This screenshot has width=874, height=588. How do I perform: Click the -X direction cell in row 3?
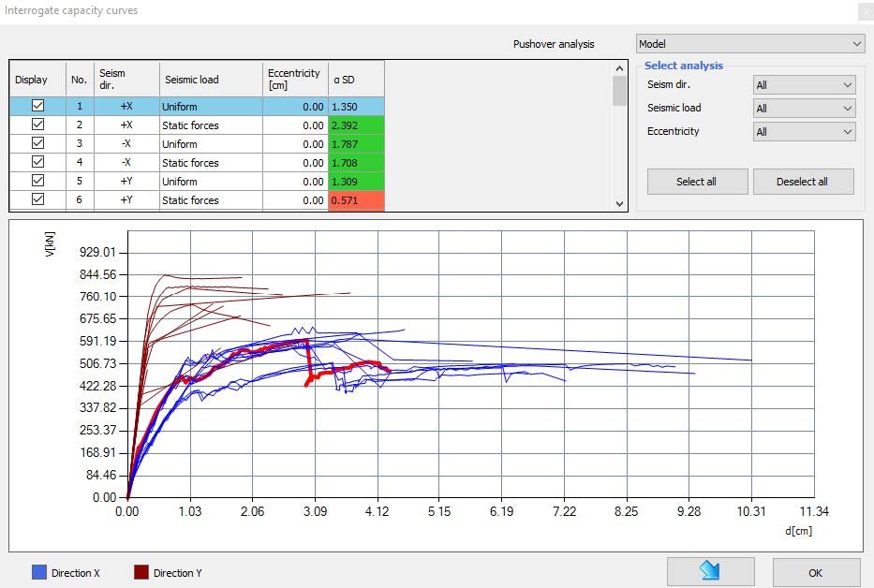(x=126, y=144)
